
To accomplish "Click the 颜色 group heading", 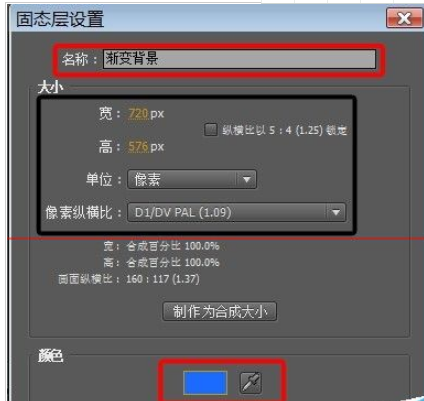I will pos(50,356).
